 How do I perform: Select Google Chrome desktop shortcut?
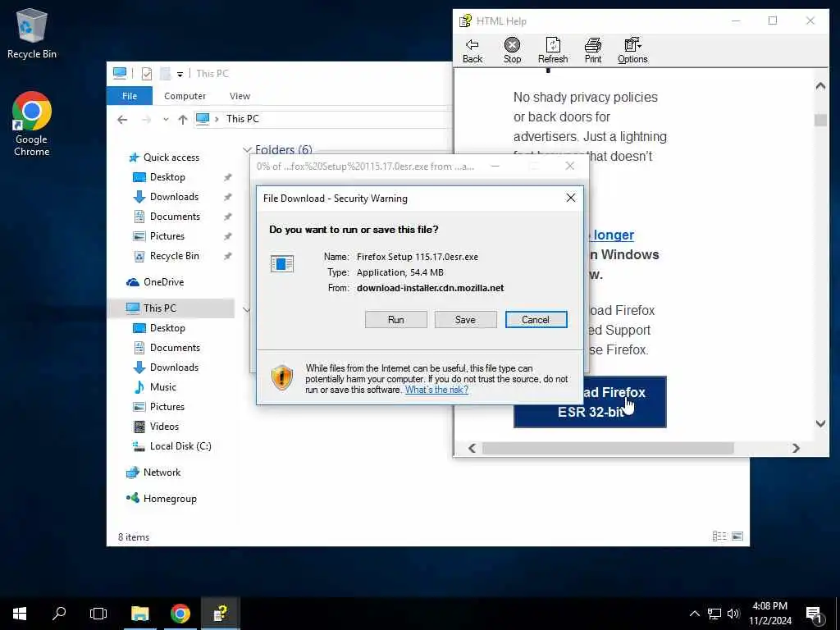pyautogui.click(x=32, y=125)
